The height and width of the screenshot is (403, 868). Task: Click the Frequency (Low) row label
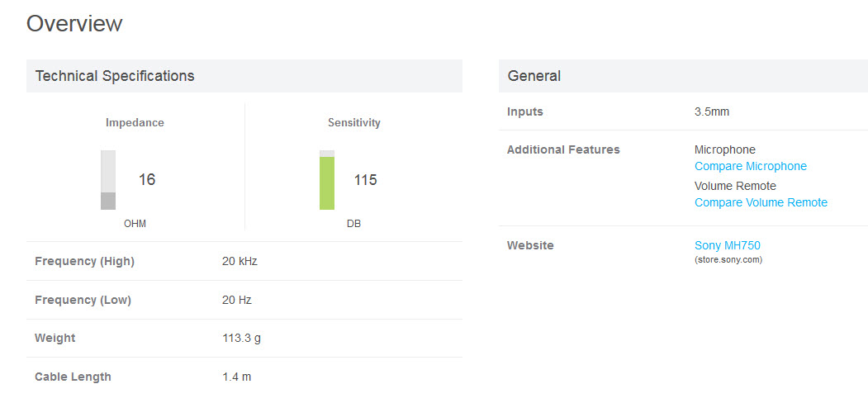(x=83, y=300)
